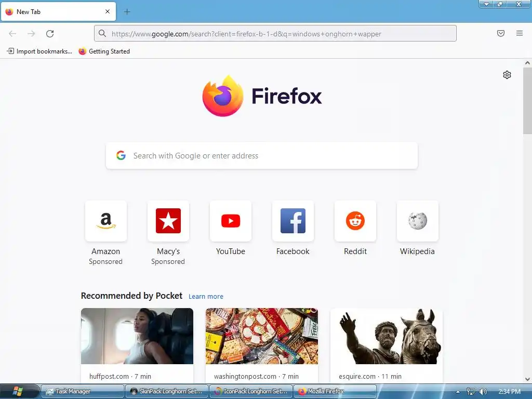Screen dimensions: 532x399
Task: Click the Learn more Pocket link
Action: [x=206, y=296]
